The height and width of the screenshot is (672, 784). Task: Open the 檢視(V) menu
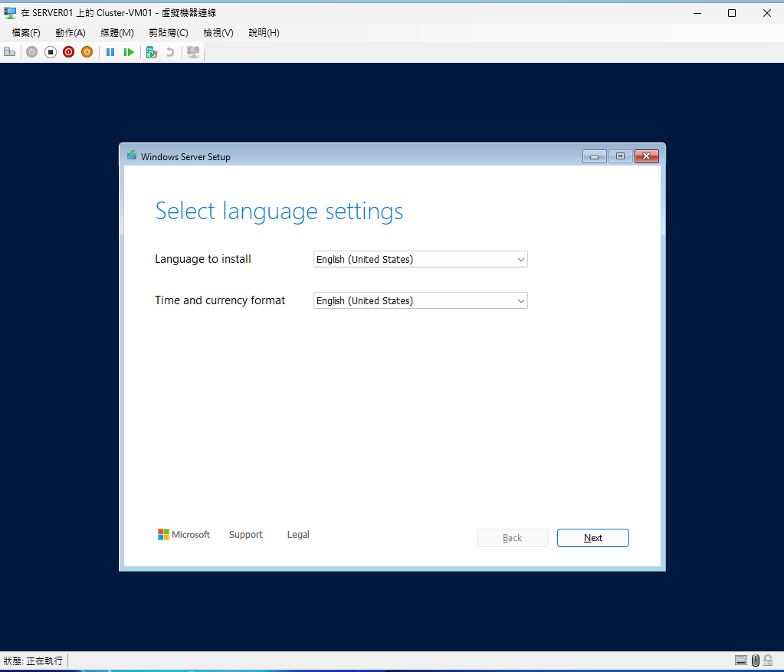(218, 33)
